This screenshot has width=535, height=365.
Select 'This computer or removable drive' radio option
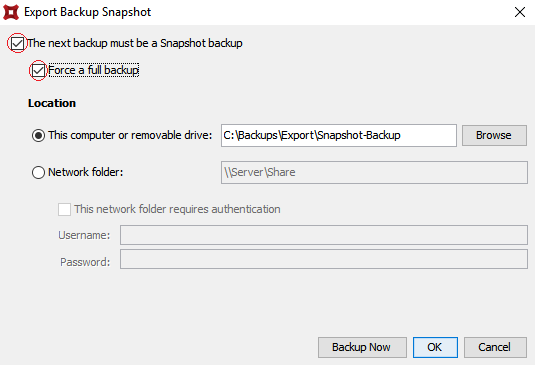[38, 135]
